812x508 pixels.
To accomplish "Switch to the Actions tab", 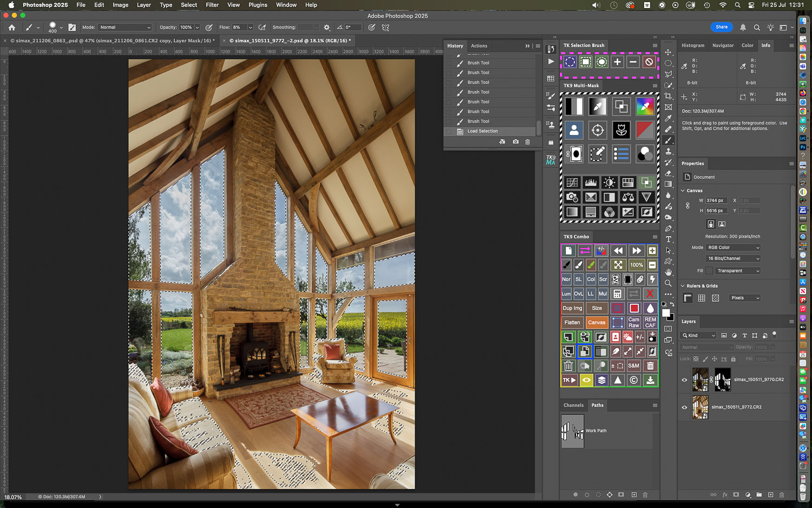I will pos(479,46).
